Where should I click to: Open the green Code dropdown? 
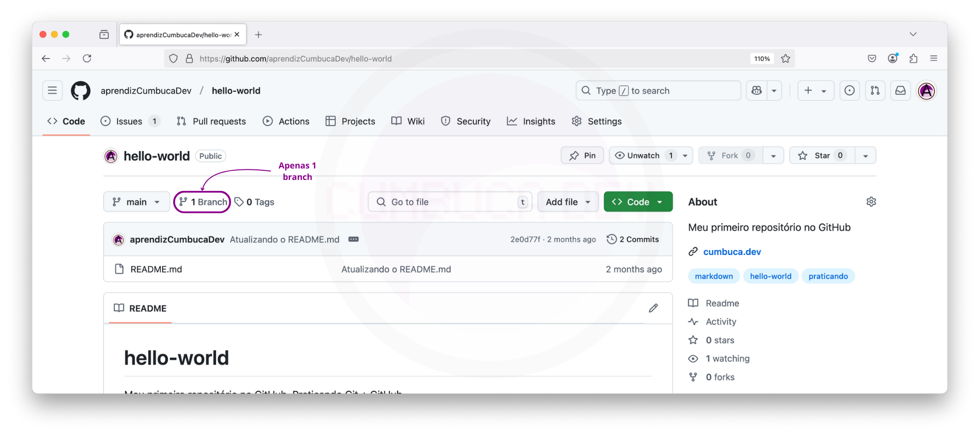[x=638, y=202]
